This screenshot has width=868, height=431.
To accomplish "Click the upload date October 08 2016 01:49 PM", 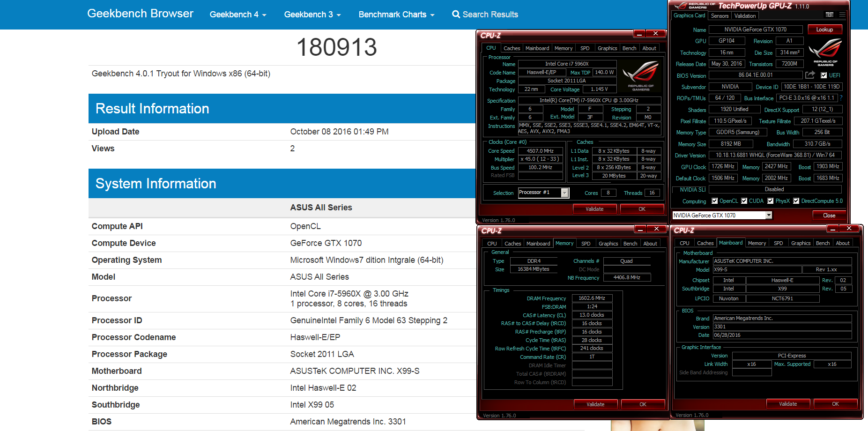I will pos(339,132).
